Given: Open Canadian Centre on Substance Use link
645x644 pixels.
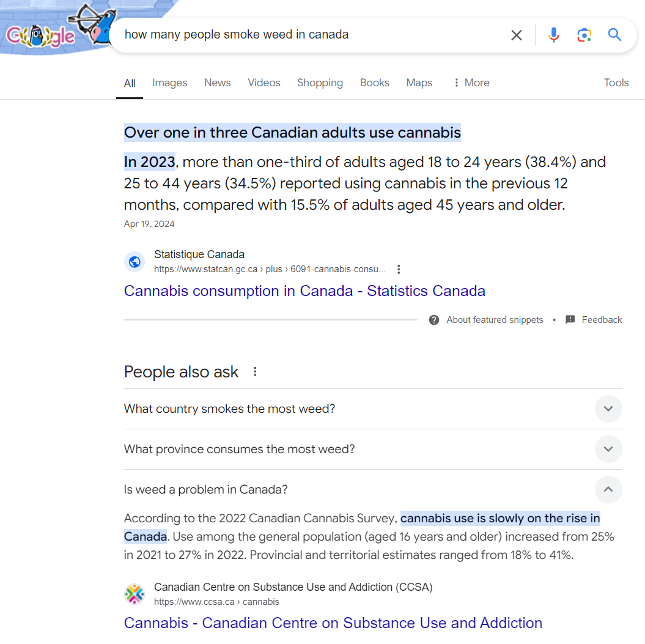Looking at the screenshot, I should tap(333, 623).
